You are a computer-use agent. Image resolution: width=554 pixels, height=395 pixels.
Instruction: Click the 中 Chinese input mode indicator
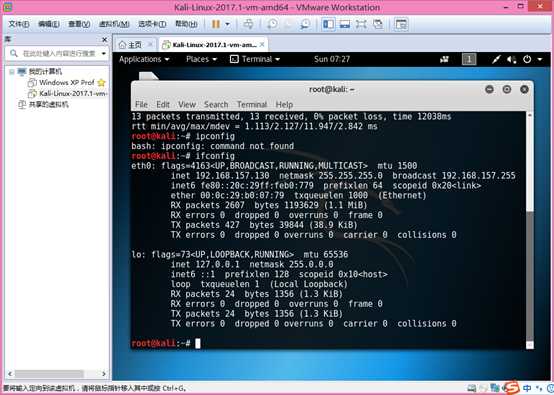[x=527, y=388]
